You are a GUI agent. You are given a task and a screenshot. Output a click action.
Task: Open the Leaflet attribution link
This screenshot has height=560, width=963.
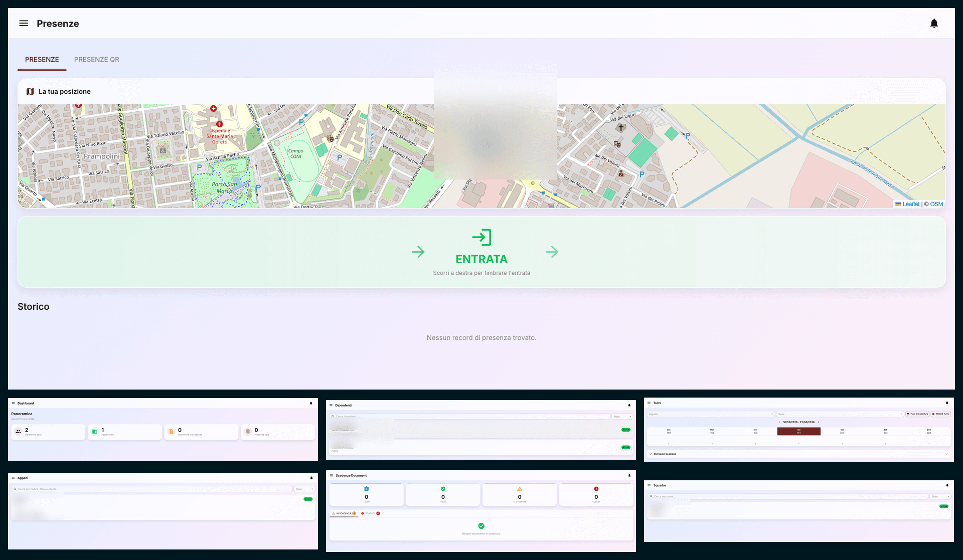point(910,204)
